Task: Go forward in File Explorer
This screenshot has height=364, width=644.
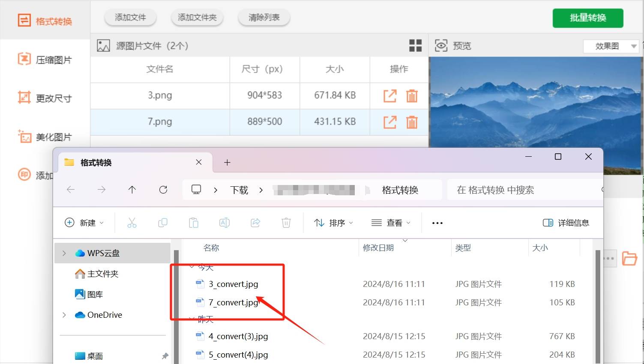Action: tap(102, 190)
